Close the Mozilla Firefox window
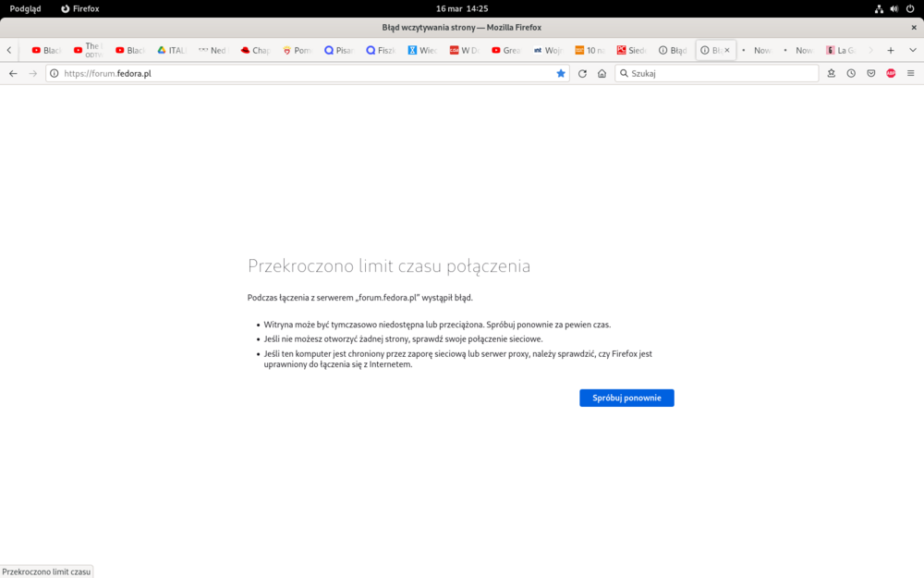The width and height of the screenshot is (924, 578). pos(914,28)
